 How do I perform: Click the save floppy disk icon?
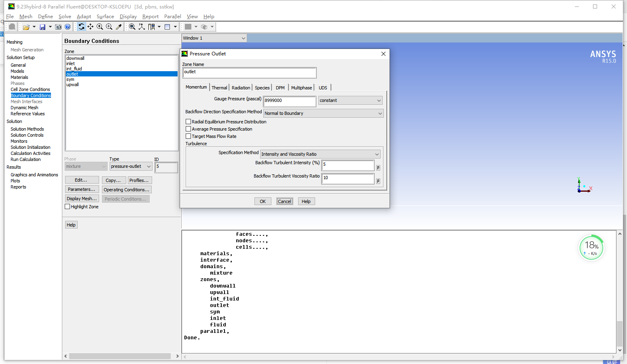pos(42,27)
